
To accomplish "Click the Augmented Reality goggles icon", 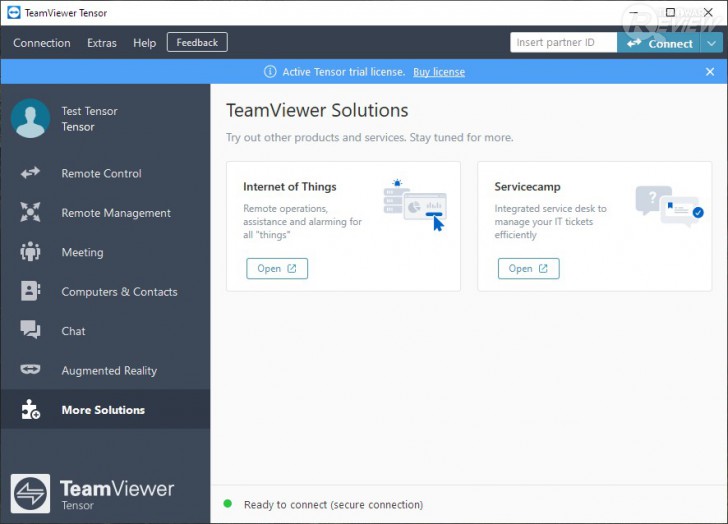I will tap(30, 369).
